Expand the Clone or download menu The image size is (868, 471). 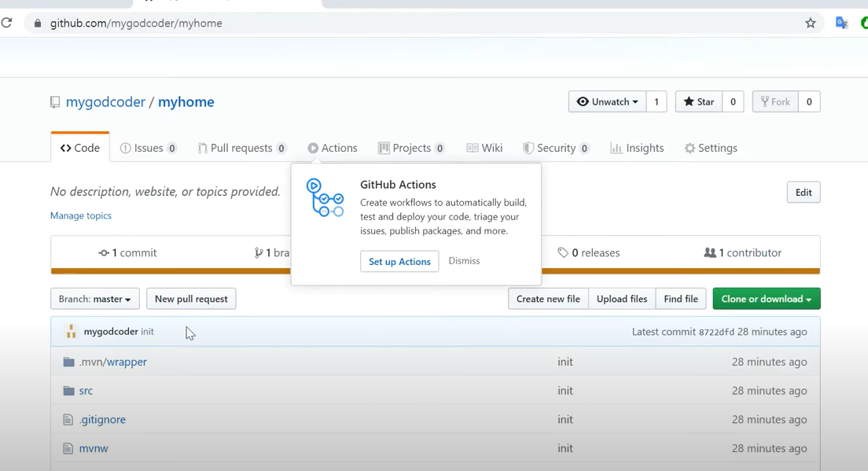click(766, 299)
